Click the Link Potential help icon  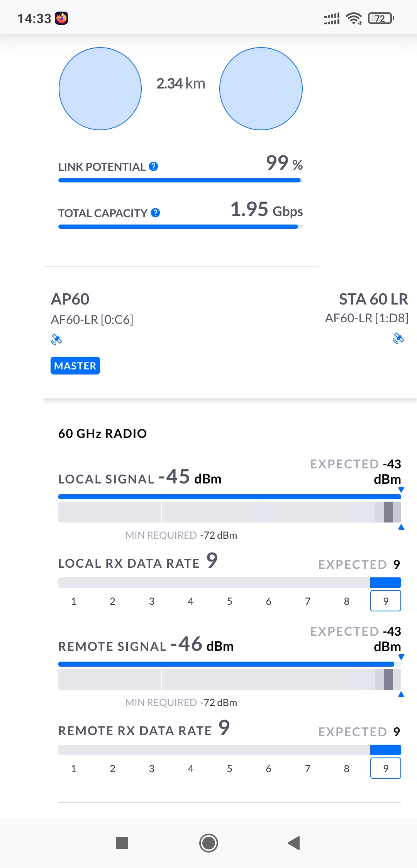pos(153,167)
